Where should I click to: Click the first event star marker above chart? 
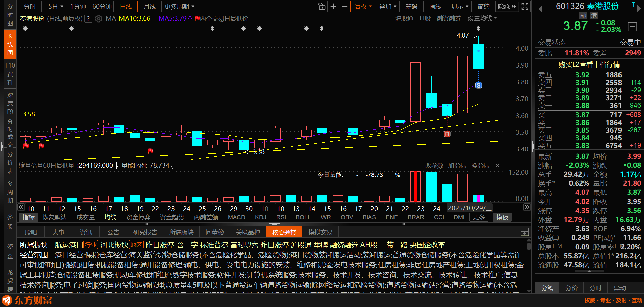pos(25,29)
